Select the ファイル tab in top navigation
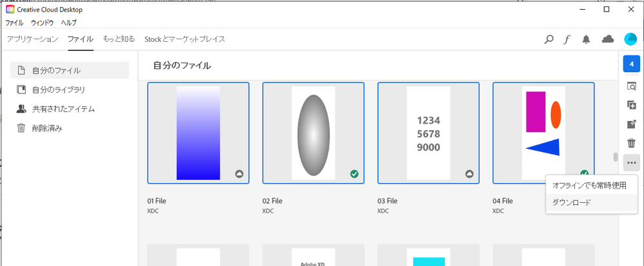 81,39
